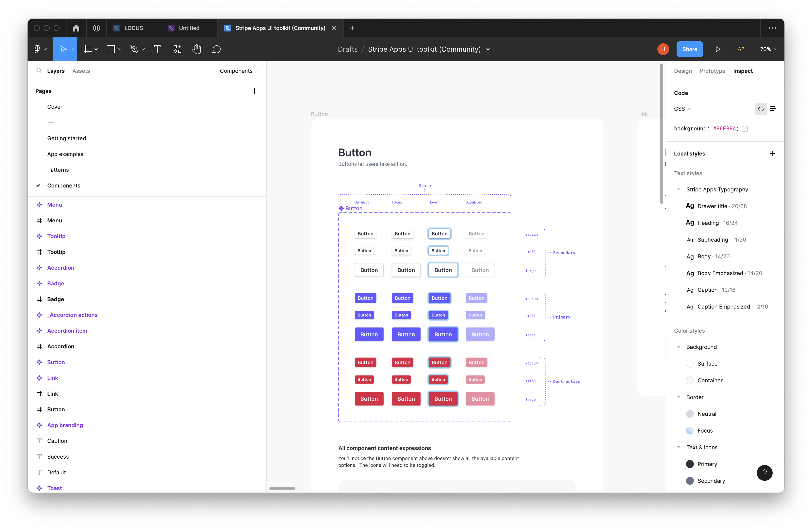Collapse the Text & Icons group
The width and height of the screenshot is (812, 529).
coord(679,447)
